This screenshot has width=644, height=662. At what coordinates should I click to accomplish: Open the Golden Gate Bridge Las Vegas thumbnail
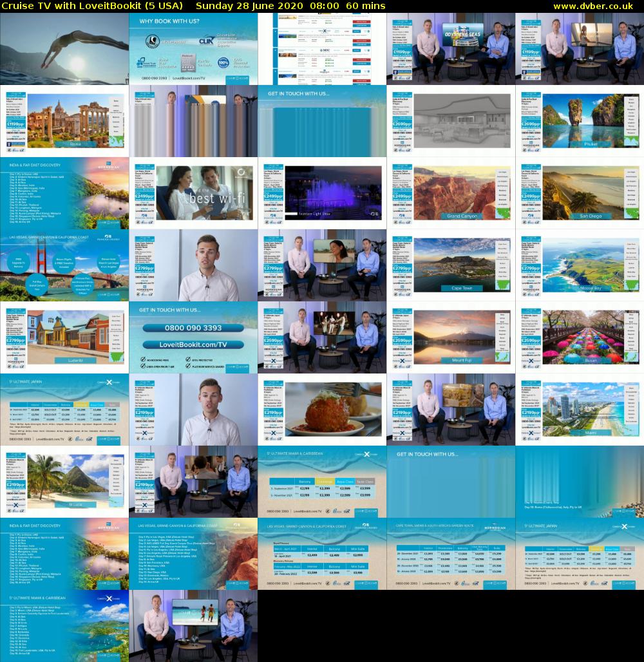64,265
